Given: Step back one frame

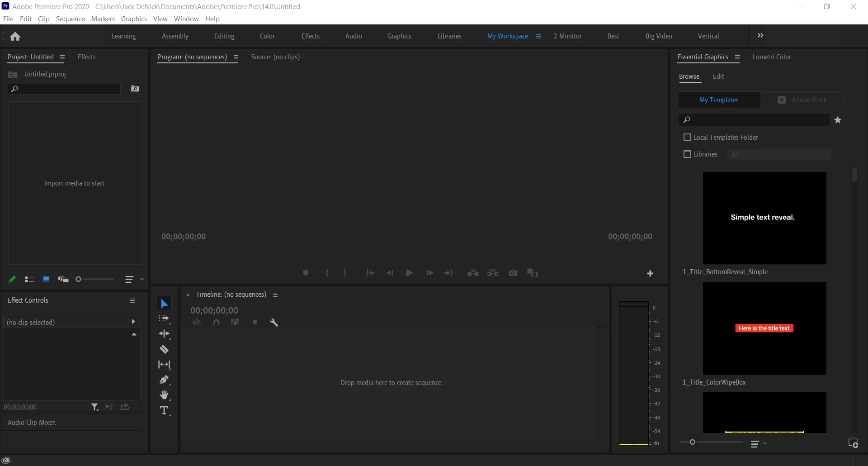Looking at the screenshot, I should click(x=390, y=273).
